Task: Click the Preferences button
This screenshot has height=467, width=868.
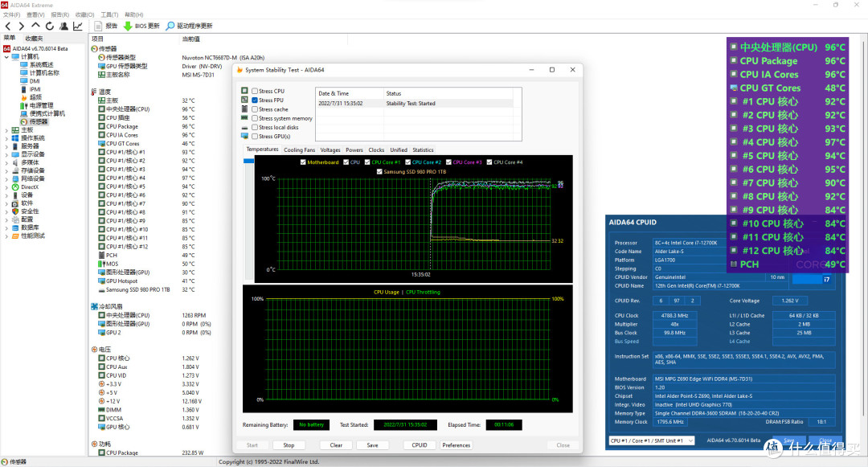Action: pos(457,444)
